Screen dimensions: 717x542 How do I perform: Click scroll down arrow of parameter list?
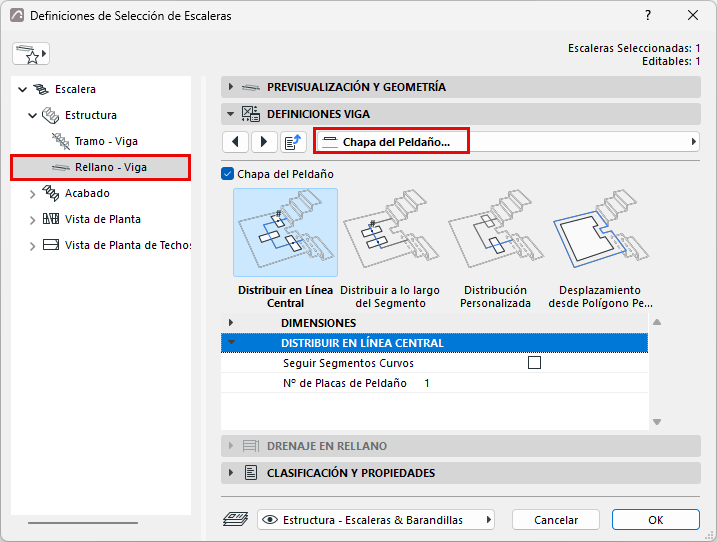657,422
